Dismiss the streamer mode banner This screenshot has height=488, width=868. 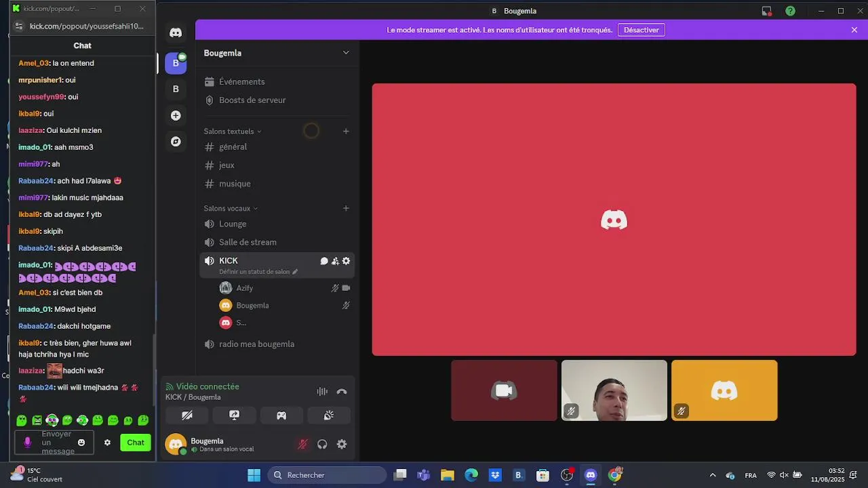[x=854, y=30]
